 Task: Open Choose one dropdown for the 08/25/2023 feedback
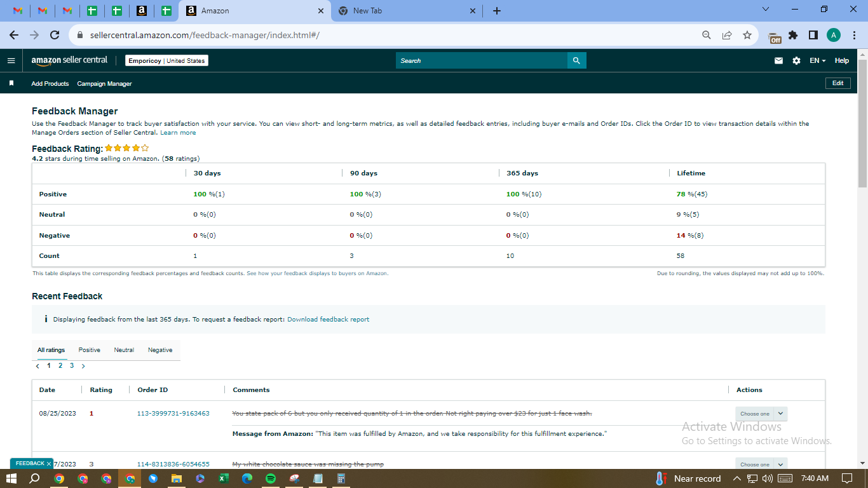761,414
